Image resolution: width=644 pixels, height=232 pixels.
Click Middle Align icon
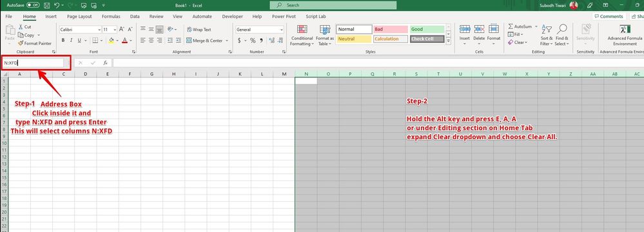tap(151, 30)
